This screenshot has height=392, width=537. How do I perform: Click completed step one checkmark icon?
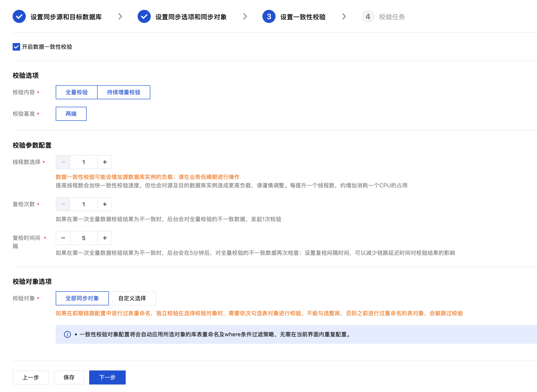tap(19, 17)
